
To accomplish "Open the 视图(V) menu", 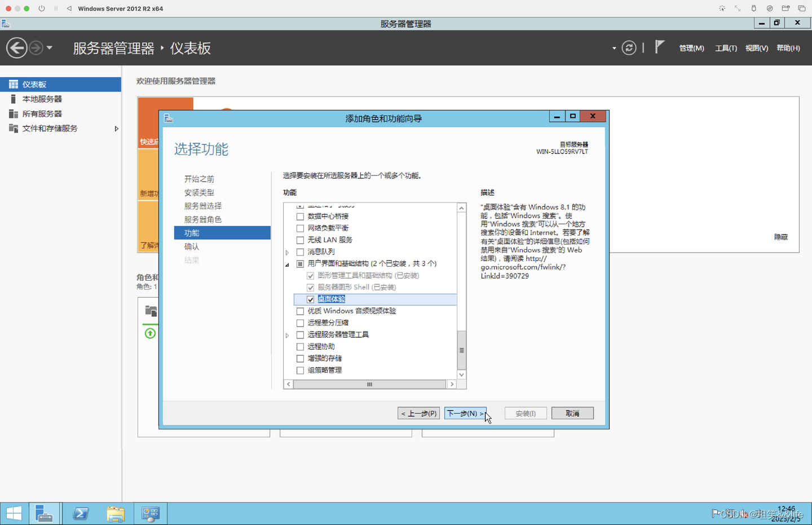I will pyautogui.click(x=757, y=48).
